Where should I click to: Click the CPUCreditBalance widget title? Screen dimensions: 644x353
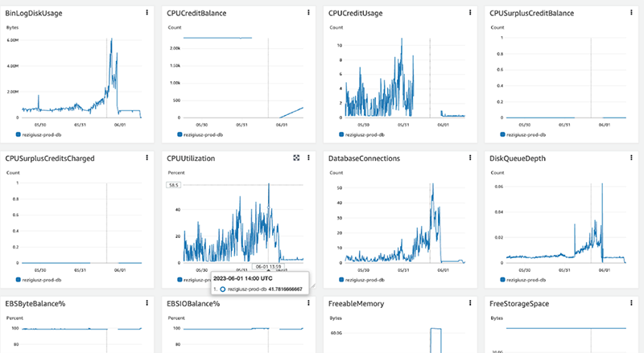point(196,13)
